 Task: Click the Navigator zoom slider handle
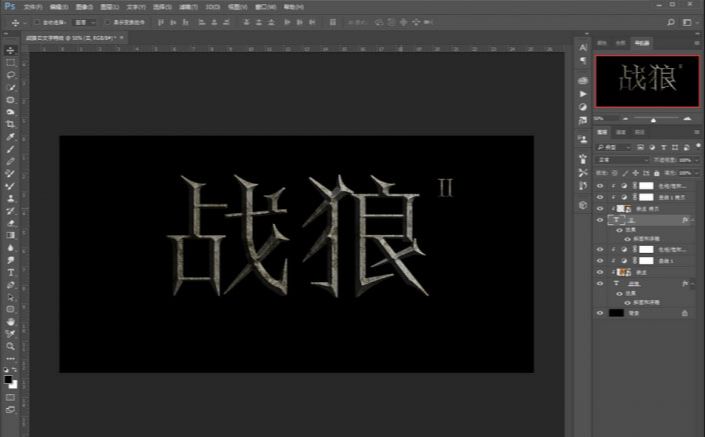pyautogui.click(x=653, y=120)
